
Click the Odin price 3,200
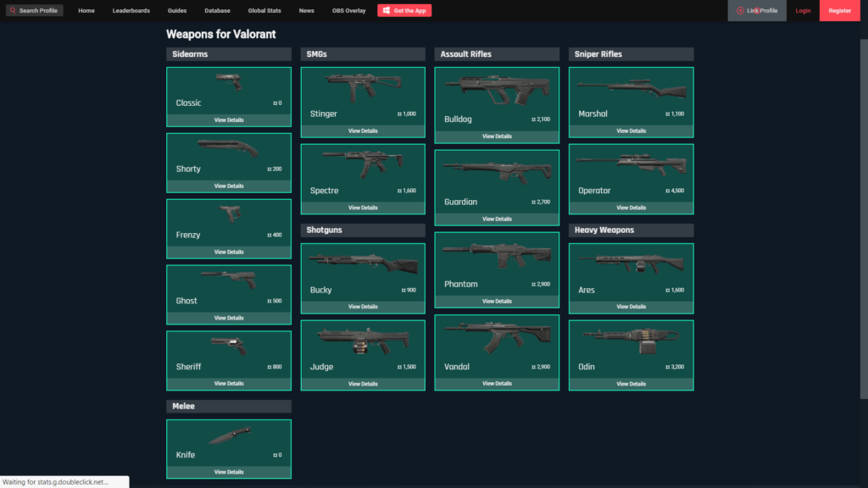coord(675,367)
